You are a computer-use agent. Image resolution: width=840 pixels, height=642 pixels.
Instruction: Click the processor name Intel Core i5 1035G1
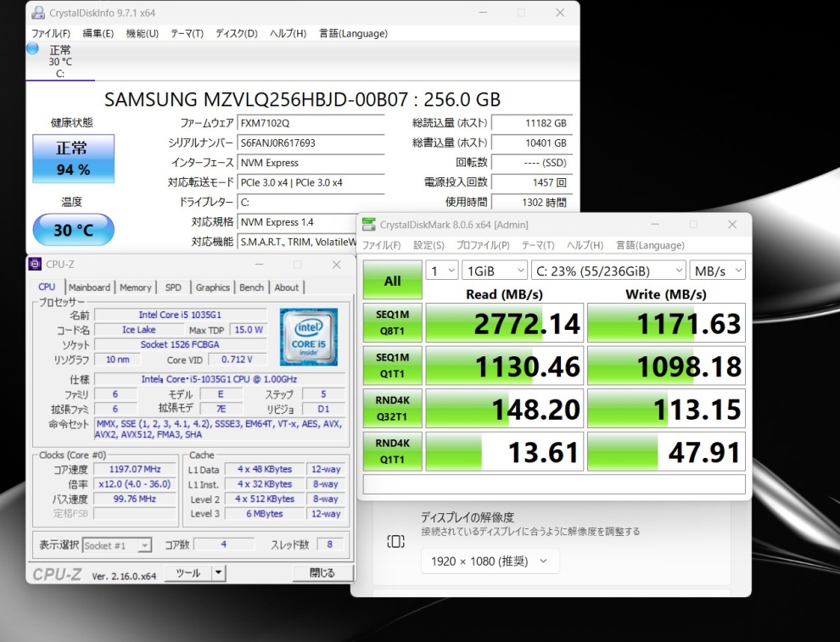coord(180,315)
